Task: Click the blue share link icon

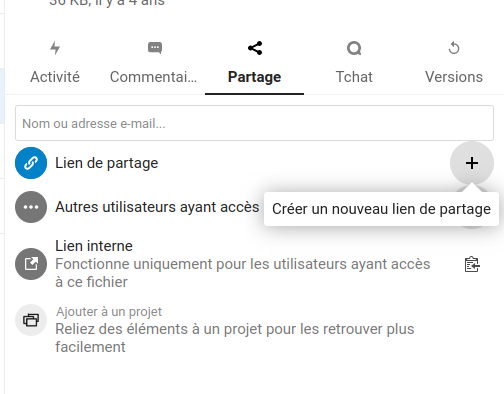Action: (x=31, y=163)
